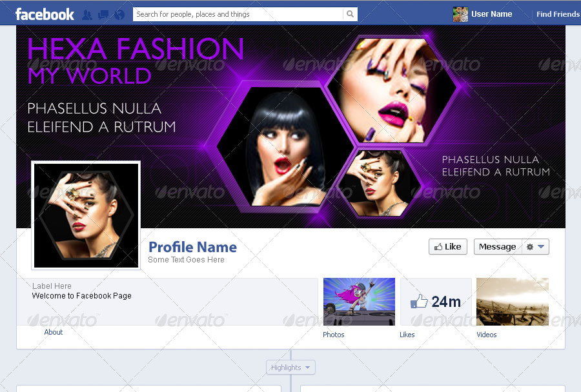Open the Photos link
Screen dimensions: 581x392
[x=334, y=335]
